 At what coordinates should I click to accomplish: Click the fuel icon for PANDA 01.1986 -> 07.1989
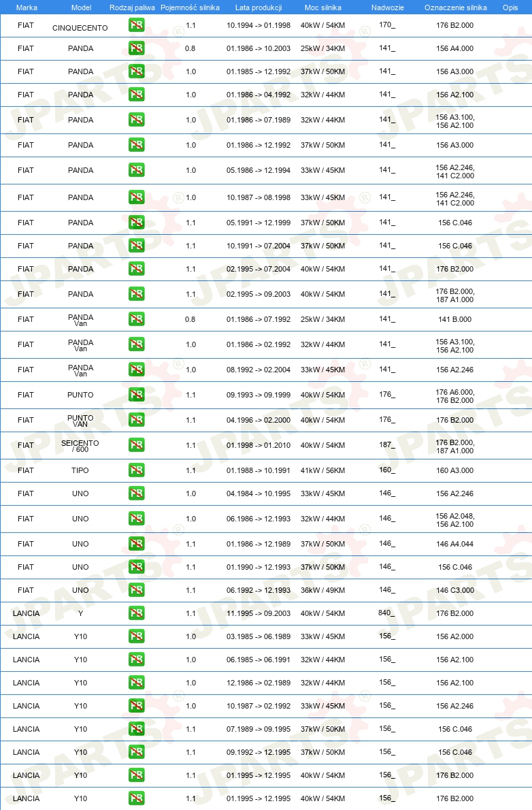click(136, 120)
